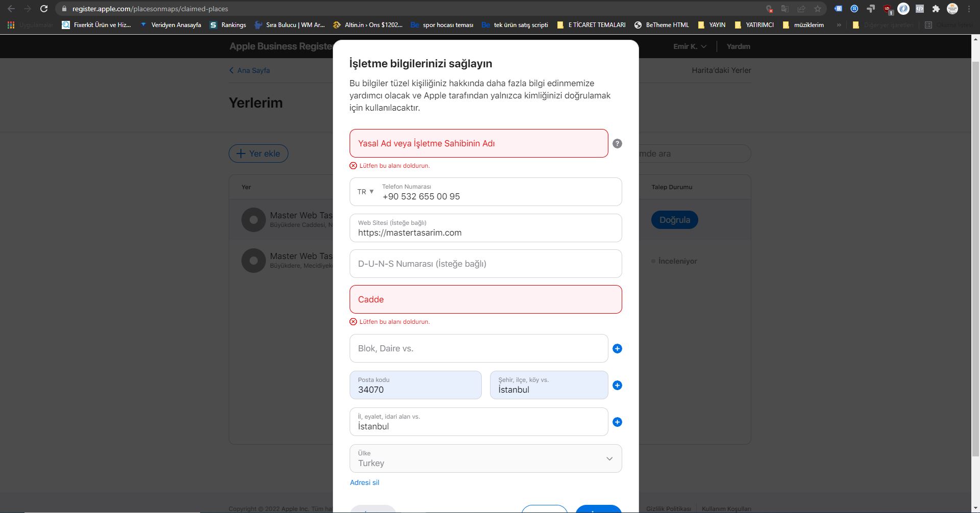980x513 pixels.
Task: Open the round white-blue extension icon
Action: 903,9
